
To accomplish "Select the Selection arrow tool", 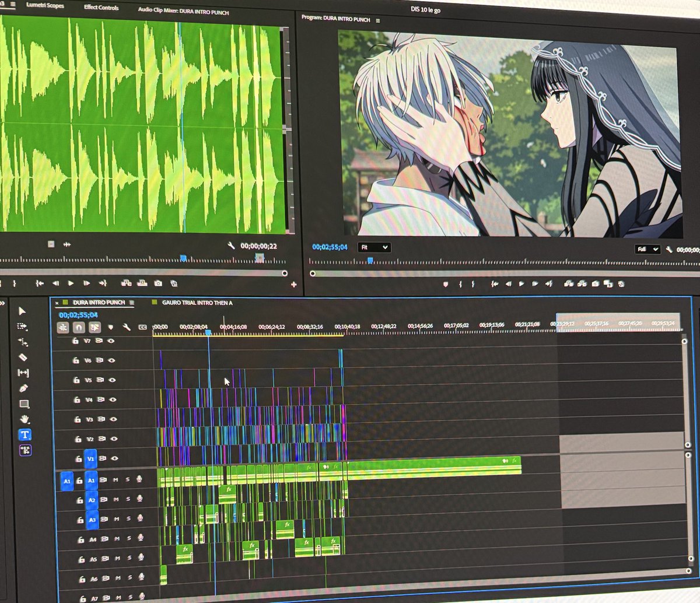I will click(22, 311).
